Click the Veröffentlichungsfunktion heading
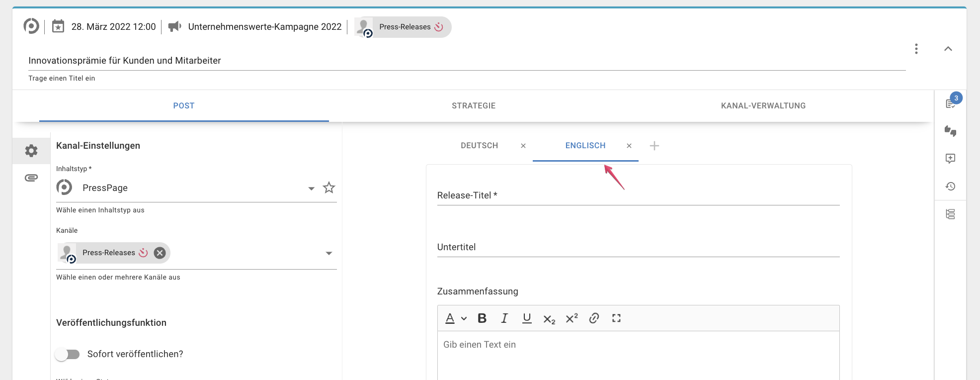 pos(111,323)
